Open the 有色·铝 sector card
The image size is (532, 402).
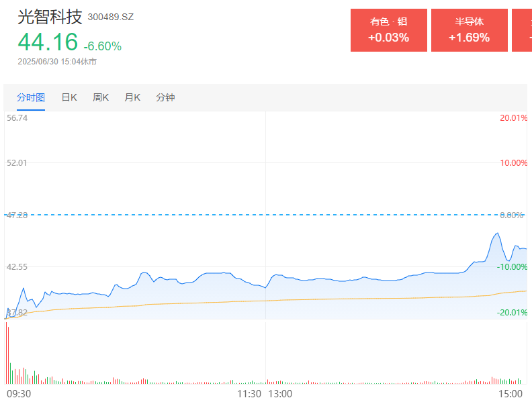pyautogui.click(x=388, y=30)
